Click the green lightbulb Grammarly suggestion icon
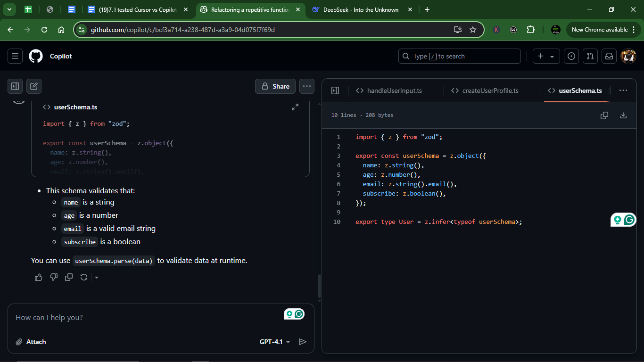The height and width of the screenshot is (362, 644). click(x=618, y=220)
